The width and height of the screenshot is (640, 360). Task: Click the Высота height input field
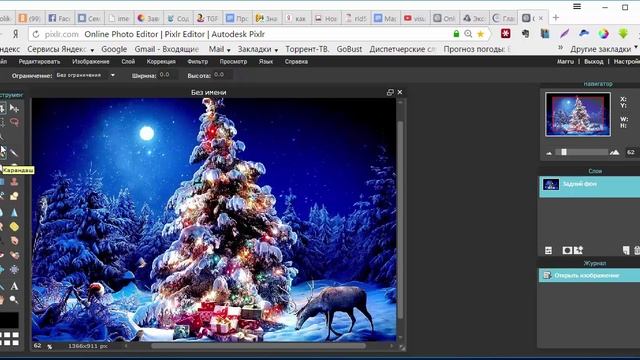pyautogui.click(x=222, y=75)
